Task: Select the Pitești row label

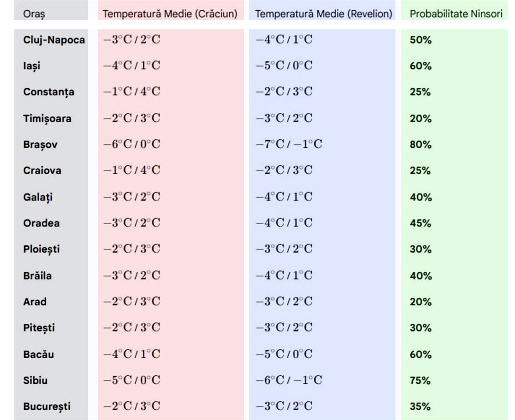Action: pos(39,328)
